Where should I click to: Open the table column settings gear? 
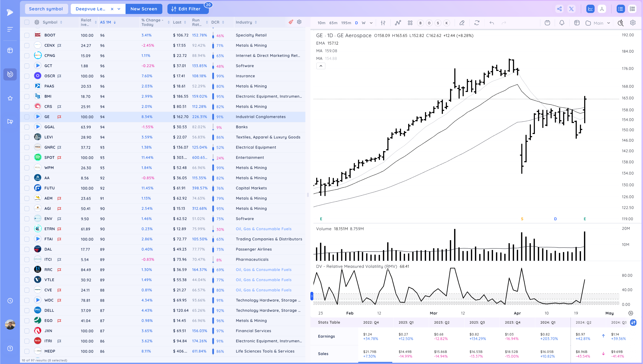[x=299, y=22]
